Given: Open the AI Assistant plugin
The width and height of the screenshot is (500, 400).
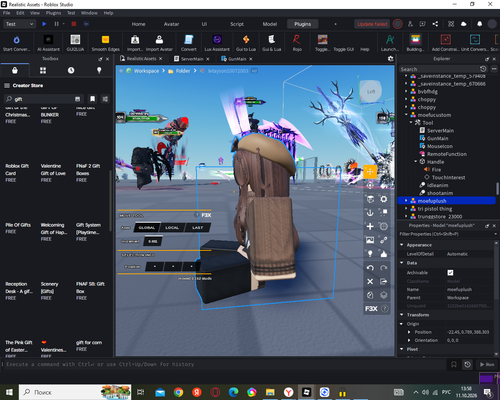Looking at the screenshot, I should 48,43.
